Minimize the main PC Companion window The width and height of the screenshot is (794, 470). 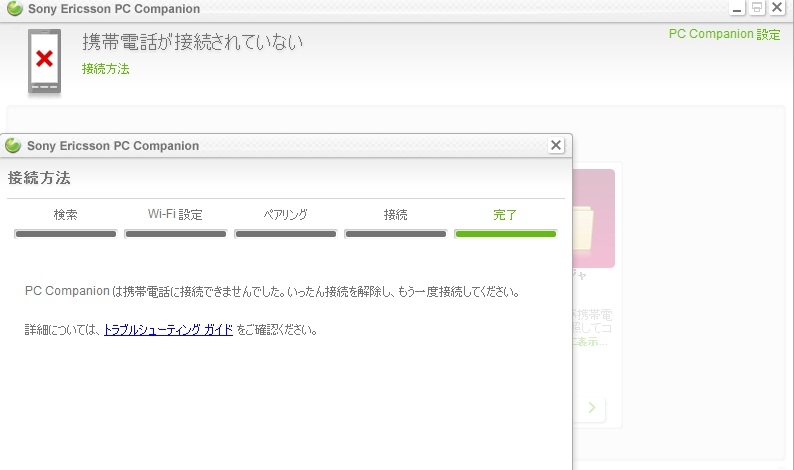737,8
